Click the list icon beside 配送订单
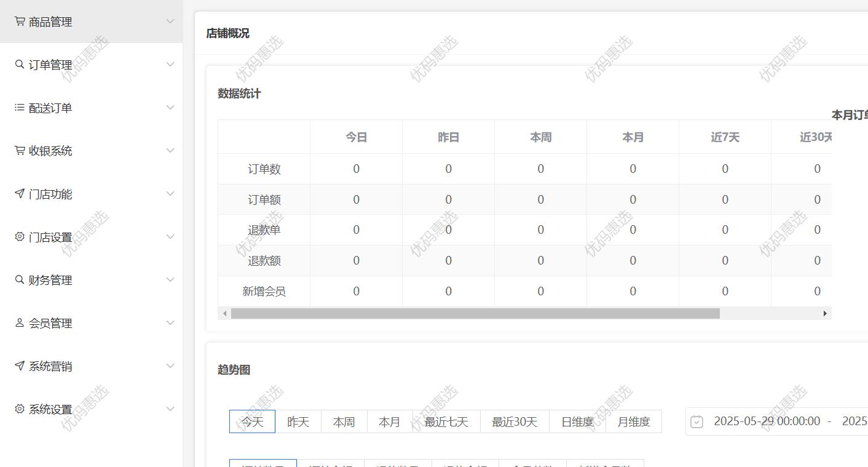 (20, 108)
